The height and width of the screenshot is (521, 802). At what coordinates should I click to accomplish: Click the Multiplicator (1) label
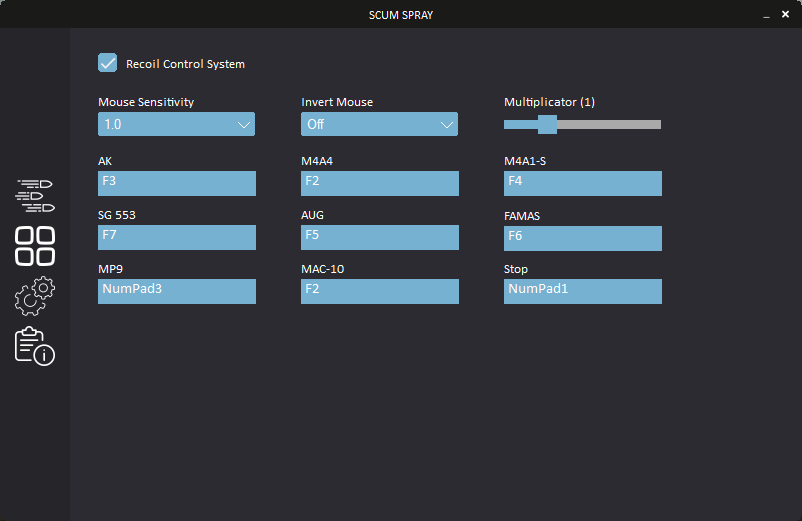pos(549,102)
